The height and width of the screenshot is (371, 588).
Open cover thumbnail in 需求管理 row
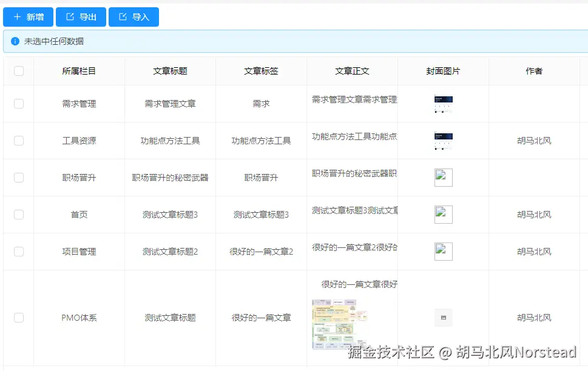click(x=443, y=104)
